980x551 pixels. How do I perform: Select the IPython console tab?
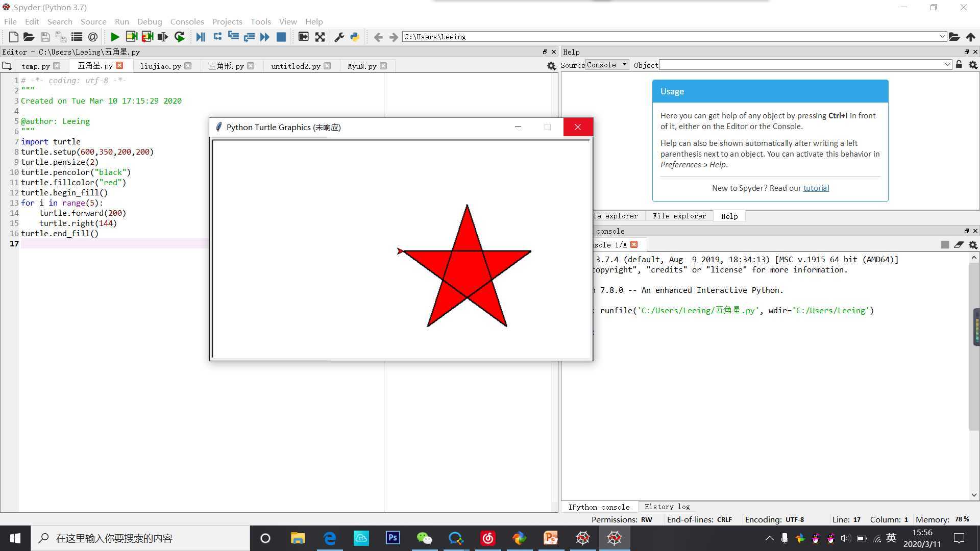pyautogui.click(x=599, y=507)
